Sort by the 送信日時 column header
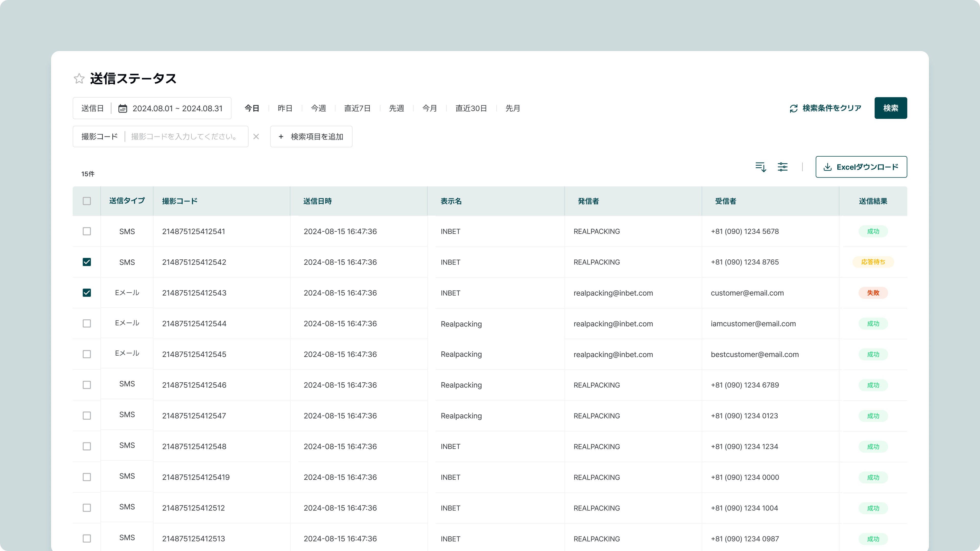The image size is (980, 551). (x=317, y=201)
